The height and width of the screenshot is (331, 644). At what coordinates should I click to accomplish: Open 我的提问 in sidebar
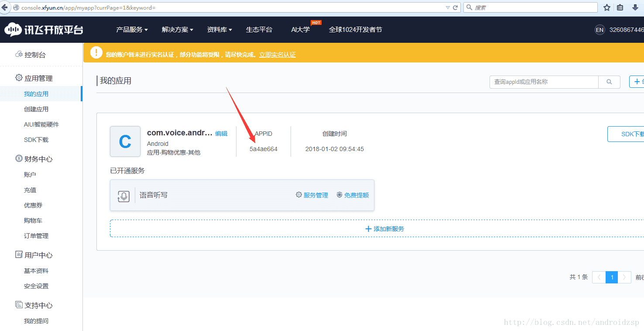point(36,321)
